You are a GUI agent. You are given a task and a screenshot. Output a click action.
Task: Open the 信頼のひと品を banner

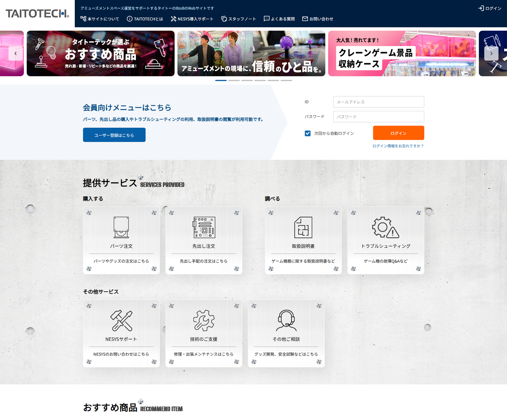pos(251,53)
